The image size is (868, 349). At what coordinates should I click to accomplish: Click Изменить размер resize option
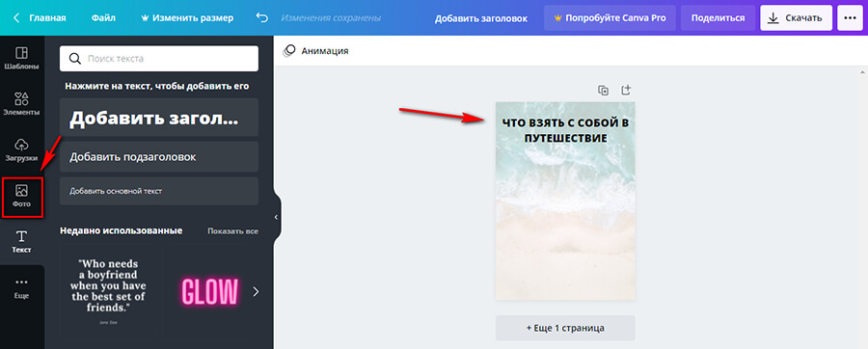tap(188, 17)
